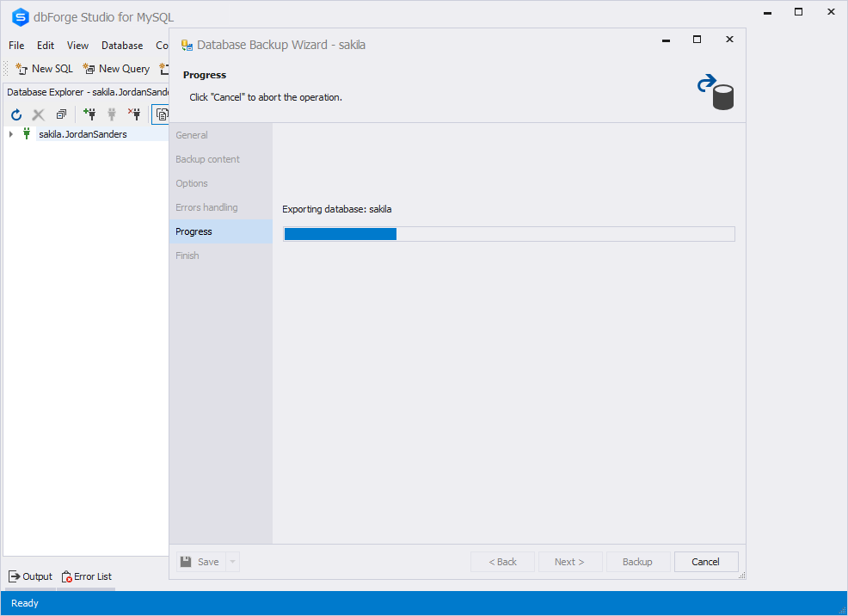Click the bold 'Progress' heading in the wizard header
This screenshot has width=848, height=616.
tap(205, 75)
